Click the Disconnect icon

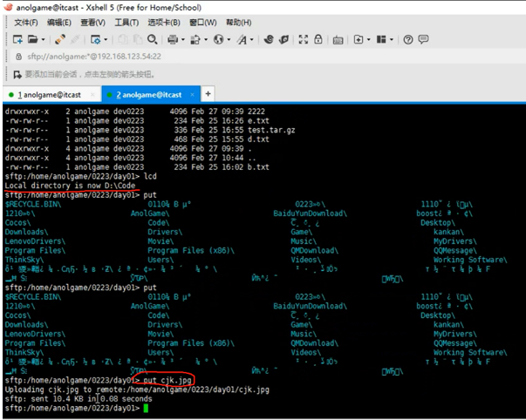point(75,39)
